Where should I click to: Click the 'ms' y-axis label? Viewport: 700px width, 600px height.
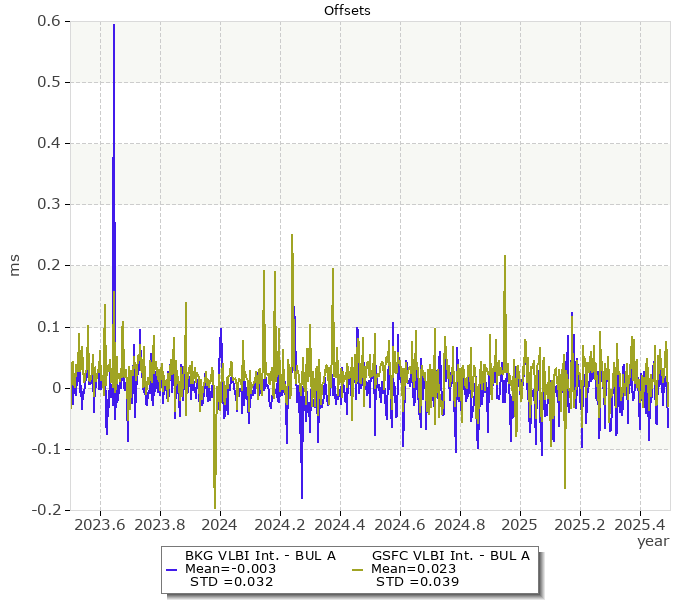(14, 266)
